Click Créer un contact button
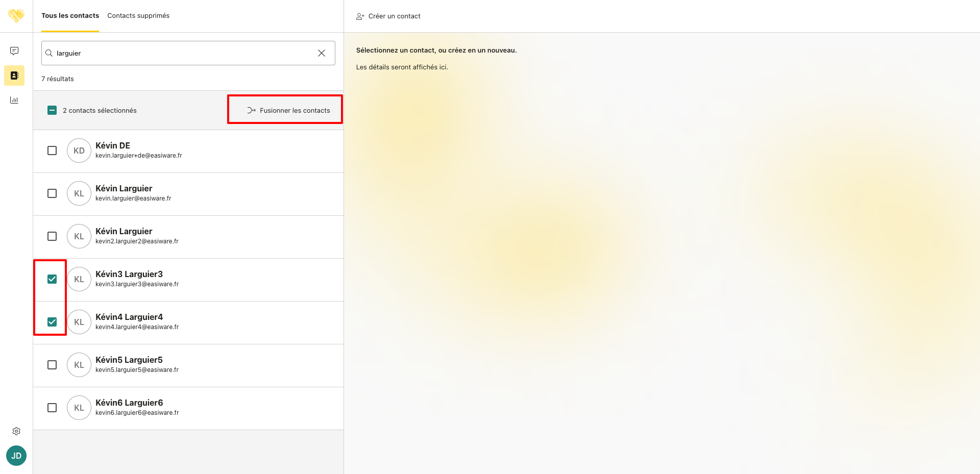Screen dimensions: 980x474 click(388, 16)
